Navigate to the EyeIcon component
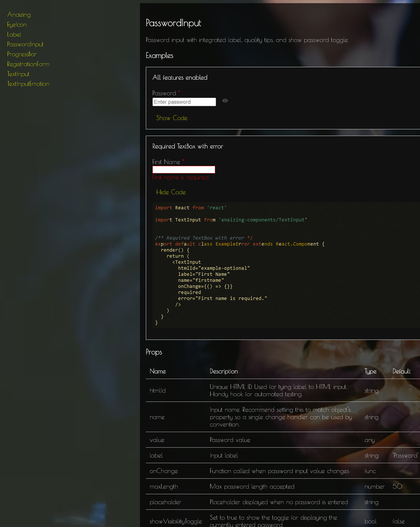This screenshot has width=420, height=527. [17, 24]
